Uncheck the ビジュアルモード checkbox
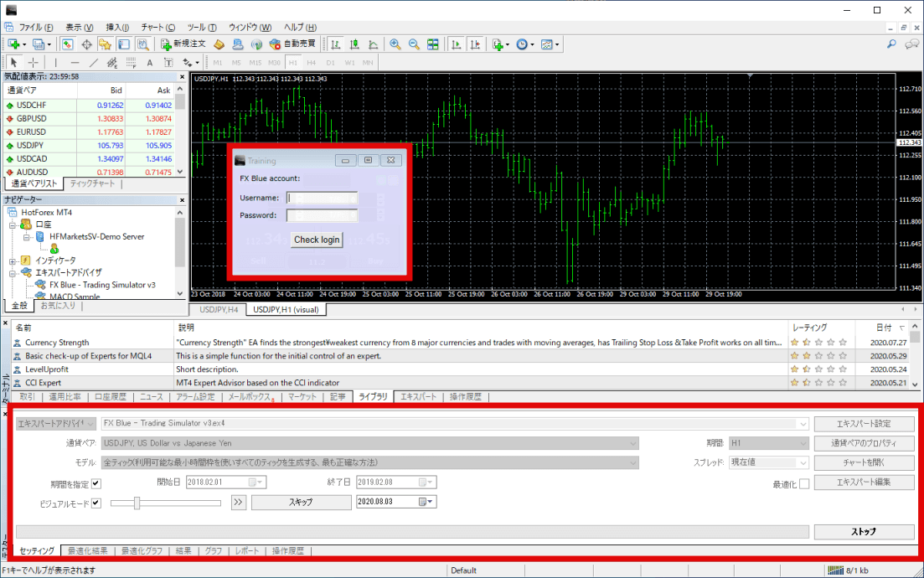The width and height of the screenshot is (924, 578). [x=96, y=503]
